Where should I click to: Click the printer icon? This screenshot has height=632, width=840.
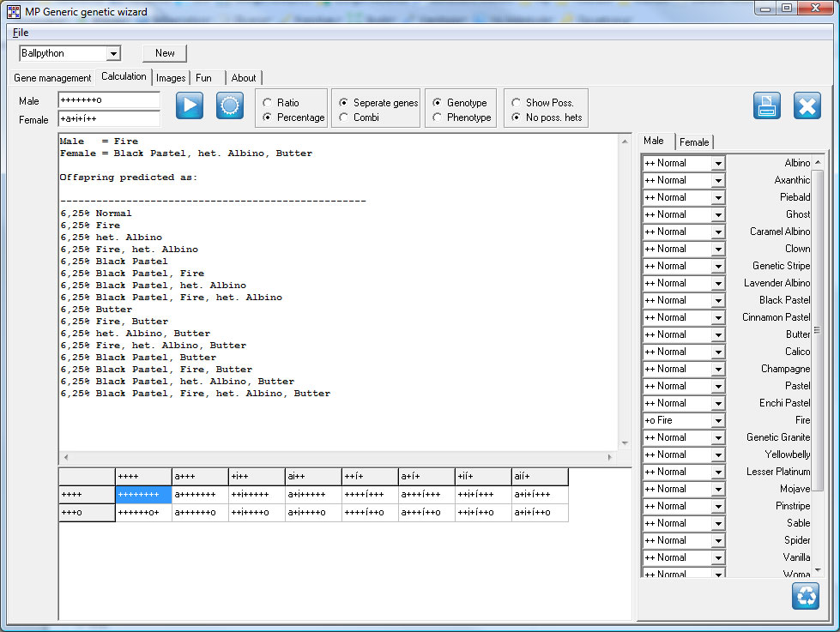pyautogui.click(x=767, y=105)
